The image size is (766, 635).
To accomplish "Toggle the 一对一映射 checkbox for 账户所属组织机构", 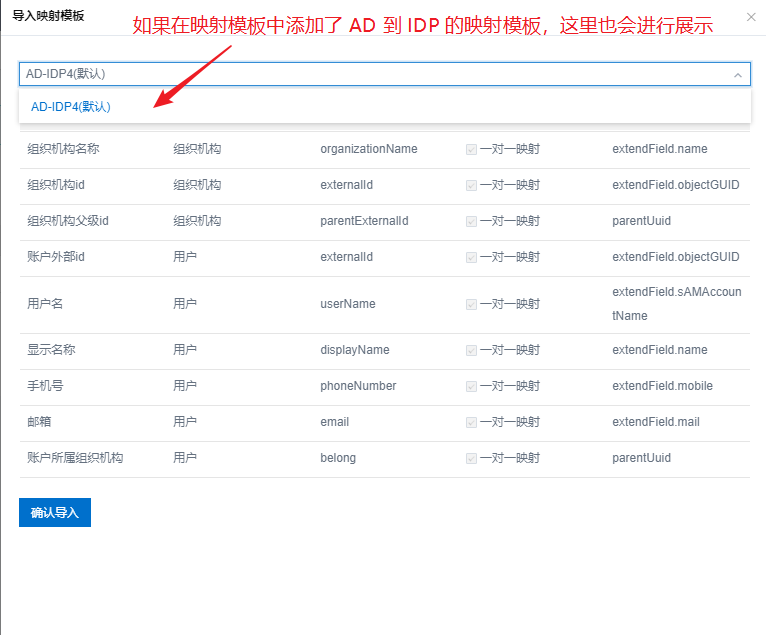I will tap(471, 458).
